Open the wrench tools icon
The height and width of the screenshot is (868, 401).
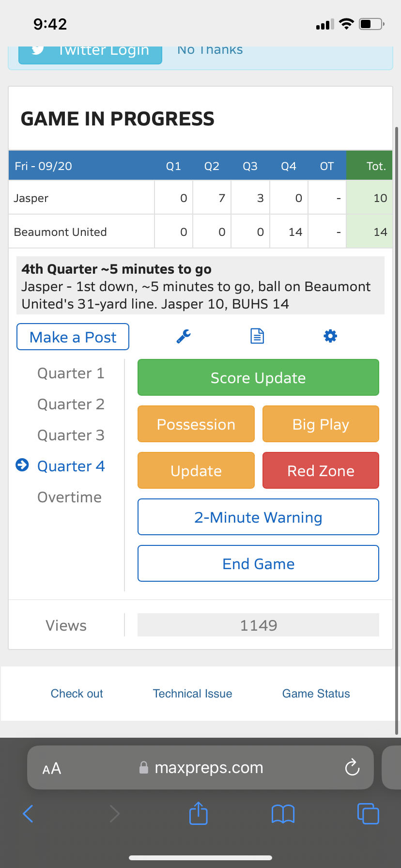pyautogui.click(x=184, y=336)
